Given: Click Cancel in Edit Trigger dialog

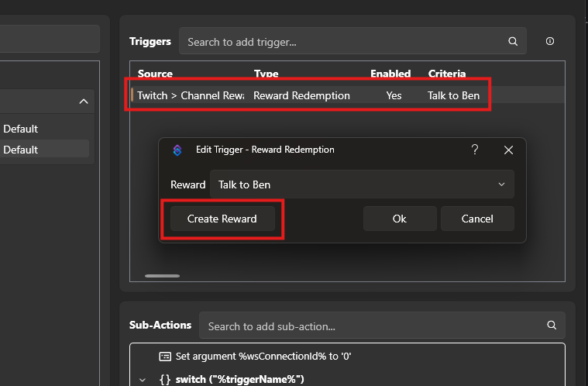Looking at the screenshot, I should pos(477,219).
